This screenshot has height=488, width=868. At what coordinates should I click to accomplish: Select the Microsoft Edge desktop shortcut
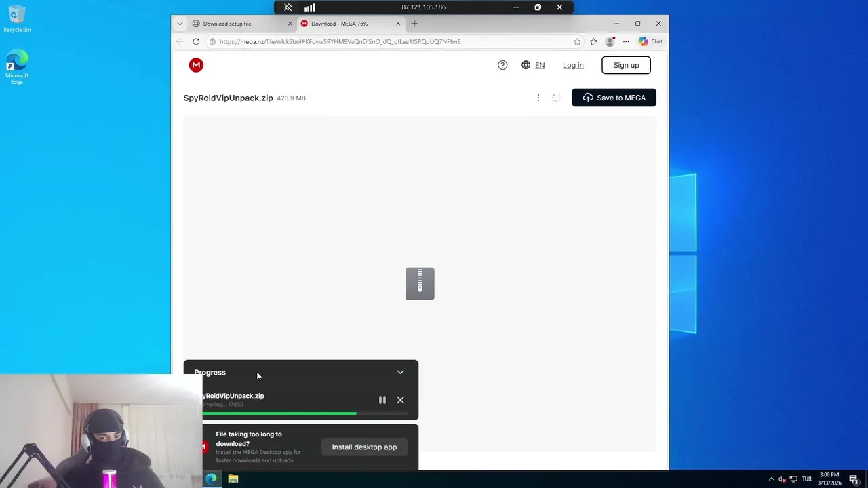(17, 67)
